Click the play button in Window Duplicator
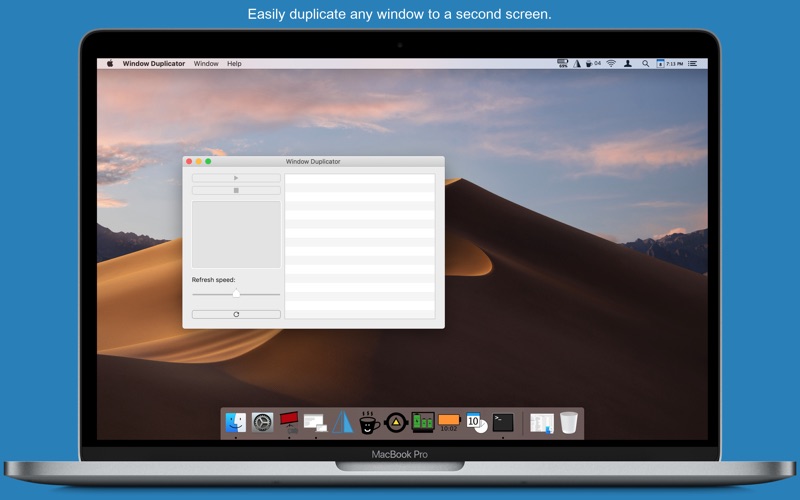 click(236, 178)
